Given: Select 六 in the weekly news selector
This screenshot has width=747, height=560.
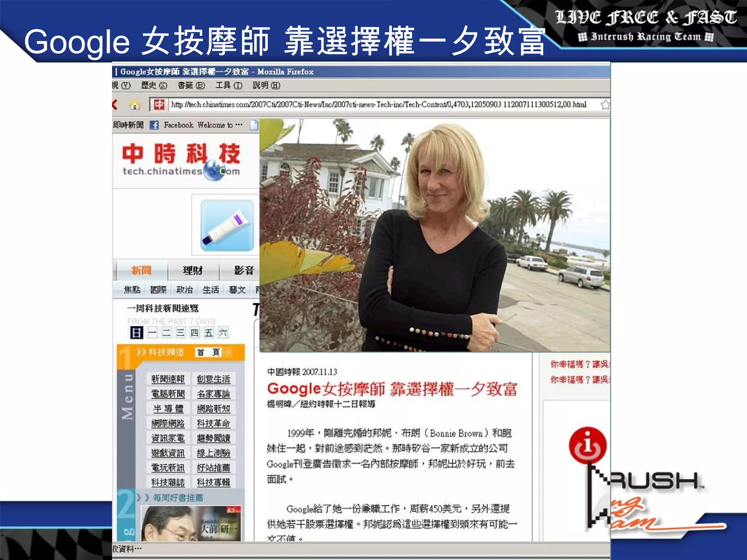Looking at the screenshot, I should tap(223, 332).
